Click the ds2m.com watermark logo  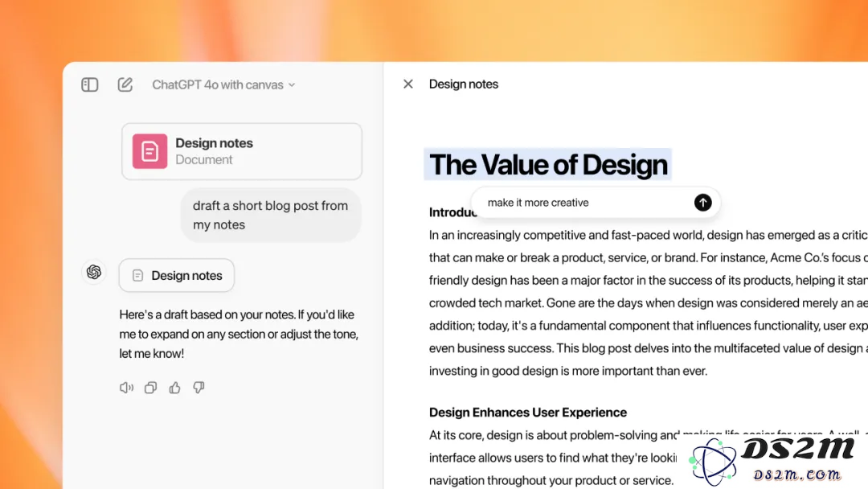tap(773, 459)
